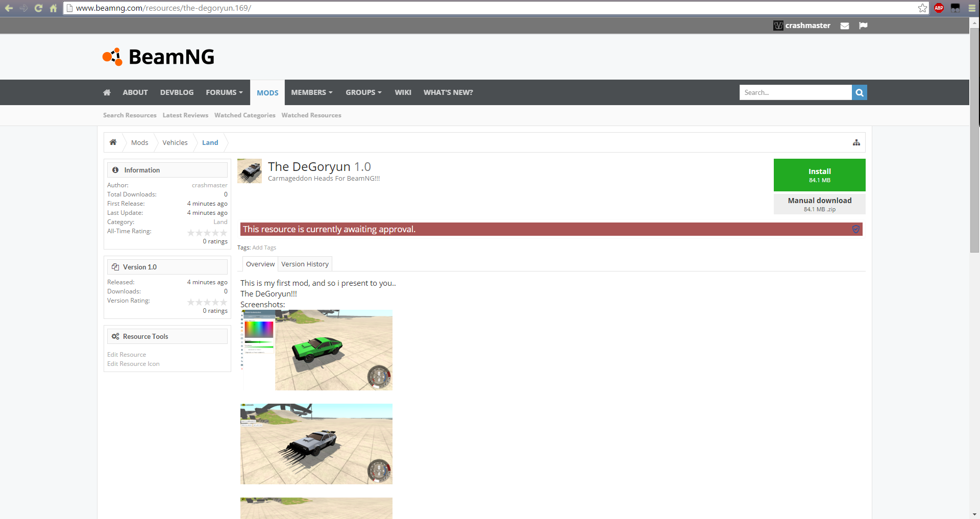The height and width of the screenshot is (519, 980).
Task: Click crashmaster username in top bar
Action: (x=807, y=26)
